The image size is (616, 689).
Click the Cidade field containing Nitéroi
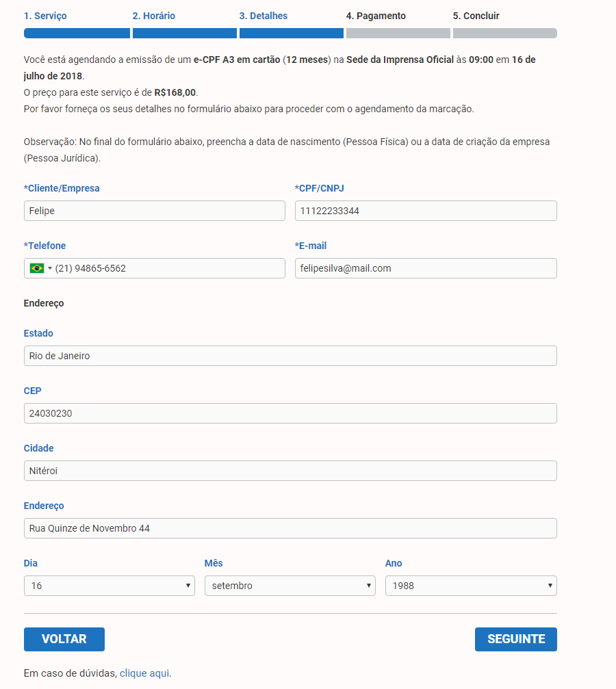(x=290, y=471)
